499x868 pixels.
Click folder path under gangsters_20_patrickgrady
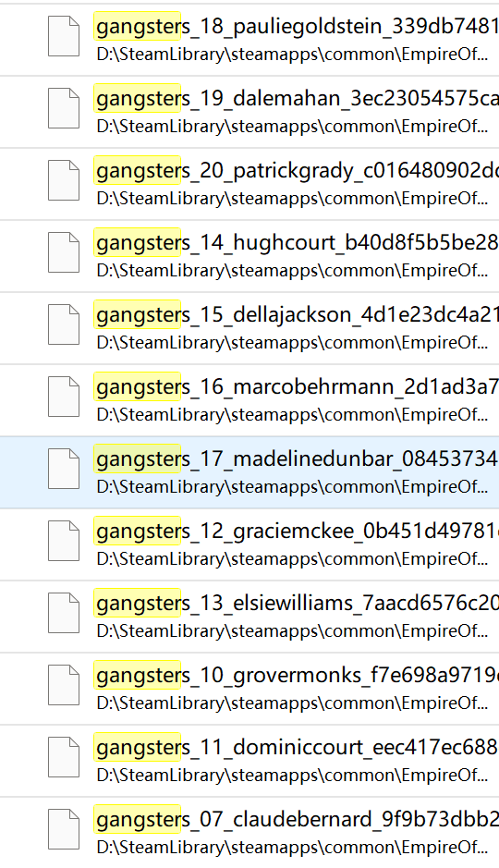tap(292, 199)
